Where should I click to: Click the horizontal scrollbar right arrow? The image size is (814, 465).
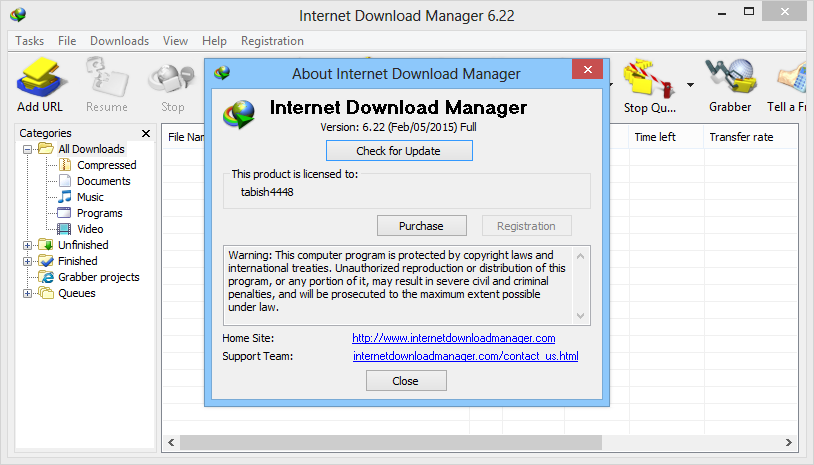pyautogui.click(x=789, y=443)
